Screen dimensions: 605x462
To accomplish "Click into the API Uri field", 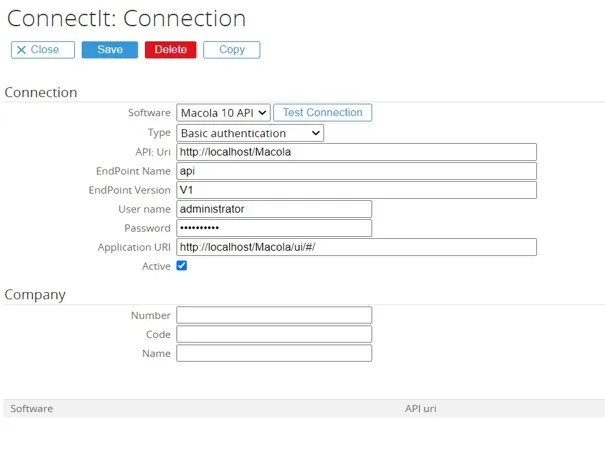I will [356, 152].
